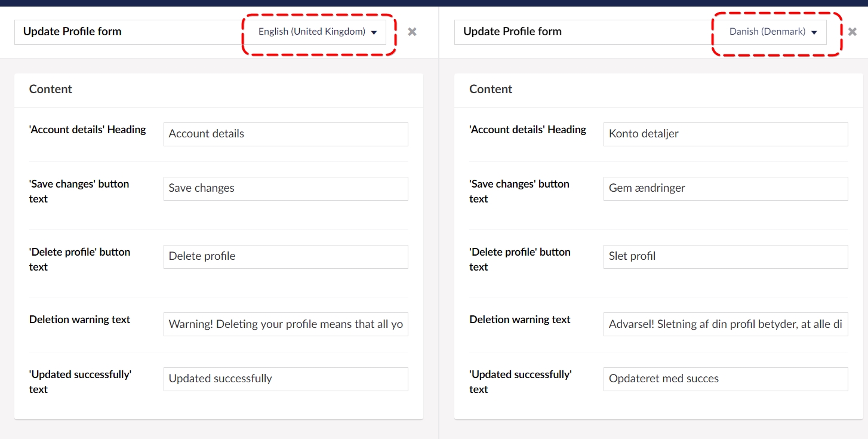Click the 'Updated successfully' input field
The image size is (868, 439).
(x=286, y=379)
